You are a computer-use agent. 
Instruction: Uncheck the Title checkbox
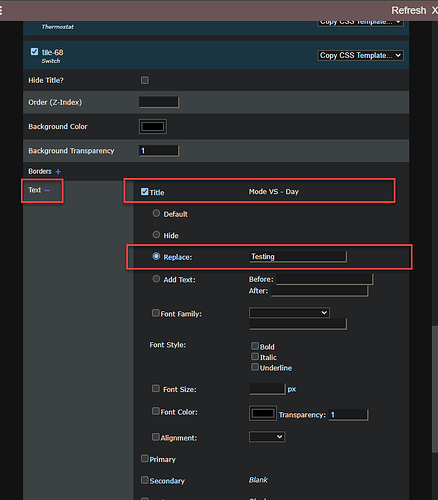[144, 192]
